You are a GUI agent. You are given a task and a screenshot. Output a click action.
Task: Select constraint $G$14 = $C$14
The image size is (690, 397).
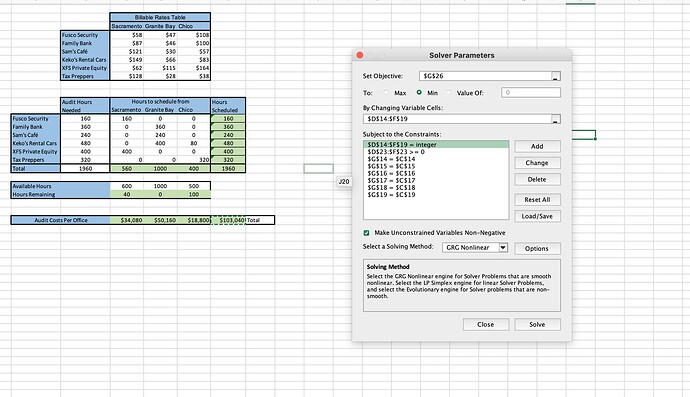click(x=436, y=159)
